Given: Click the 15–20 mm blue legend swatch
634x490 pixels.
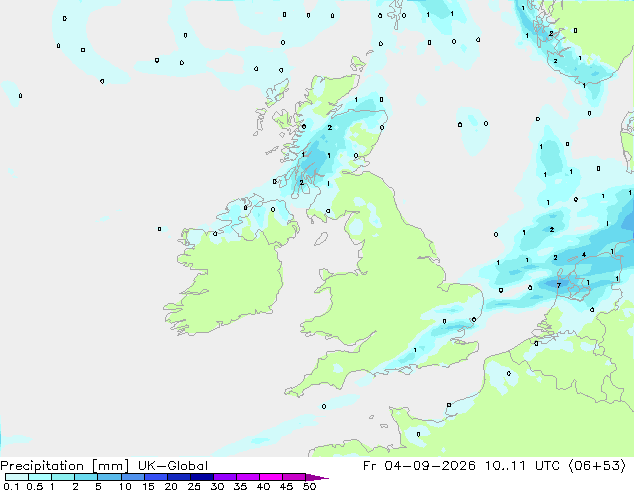Looking at the screenshot, I should click(155, 477).
